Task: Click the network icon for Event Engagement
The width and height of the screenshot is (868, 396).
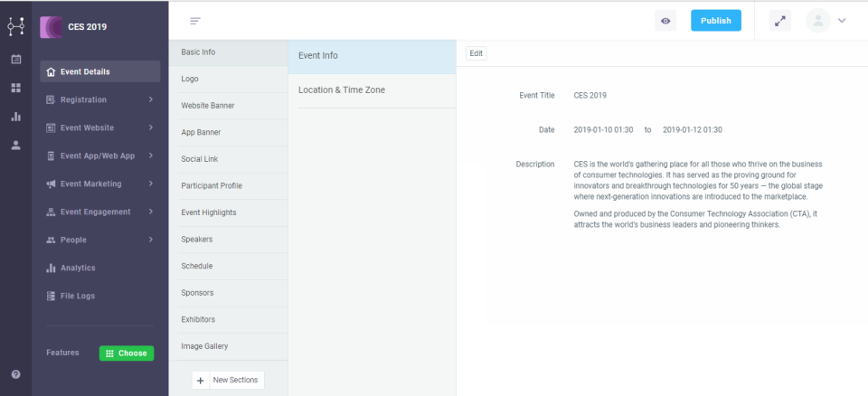Action: coord(51,212)
